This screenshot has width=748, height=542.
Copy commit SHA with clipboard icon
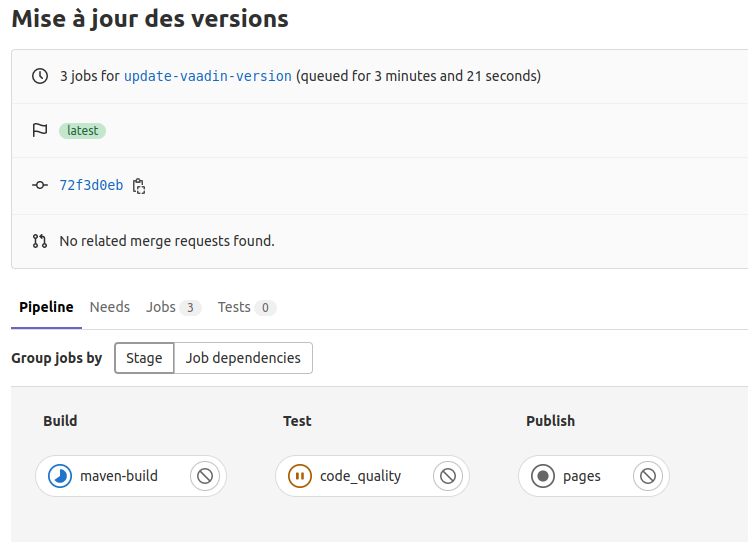coord(139,186)
